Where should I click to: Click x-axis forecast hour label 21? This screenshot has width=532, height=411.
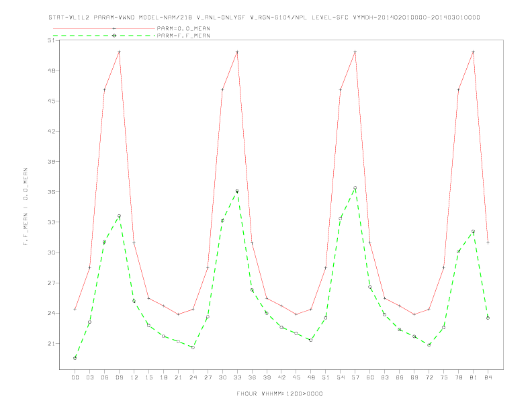coord(178,377)
